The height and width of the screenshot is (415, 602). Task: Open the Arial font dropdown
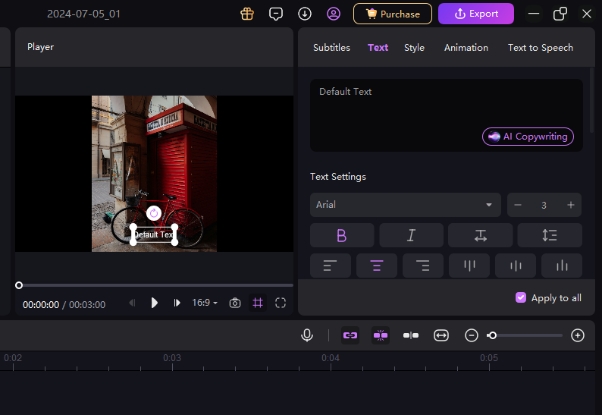[405, 205]
